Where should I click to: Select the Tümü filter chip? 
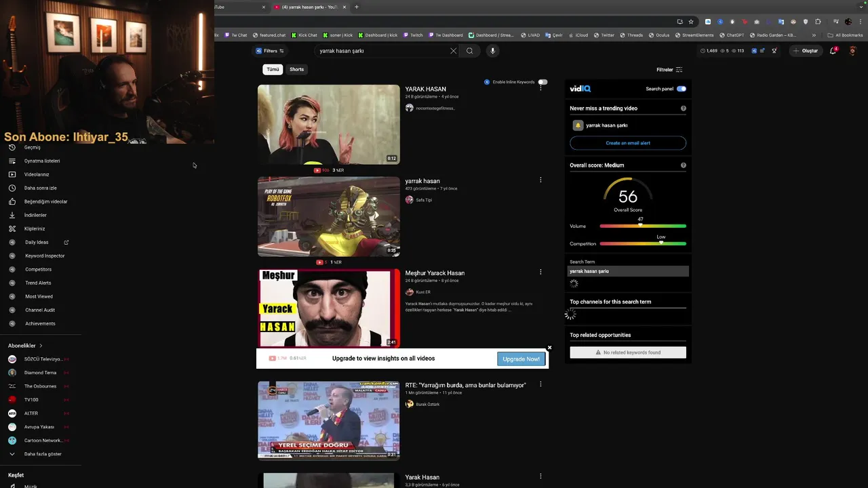coord(273,69)
